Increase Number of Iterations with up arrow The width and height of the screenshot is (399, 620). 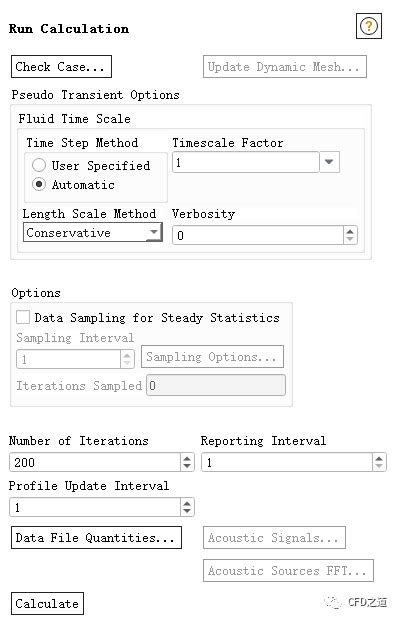tap(187, 458)
